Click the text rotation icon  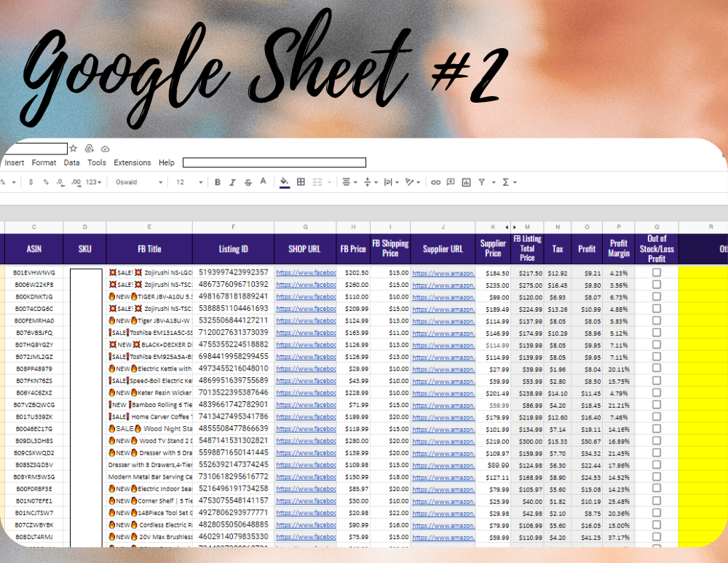click(x=409, y=182)
